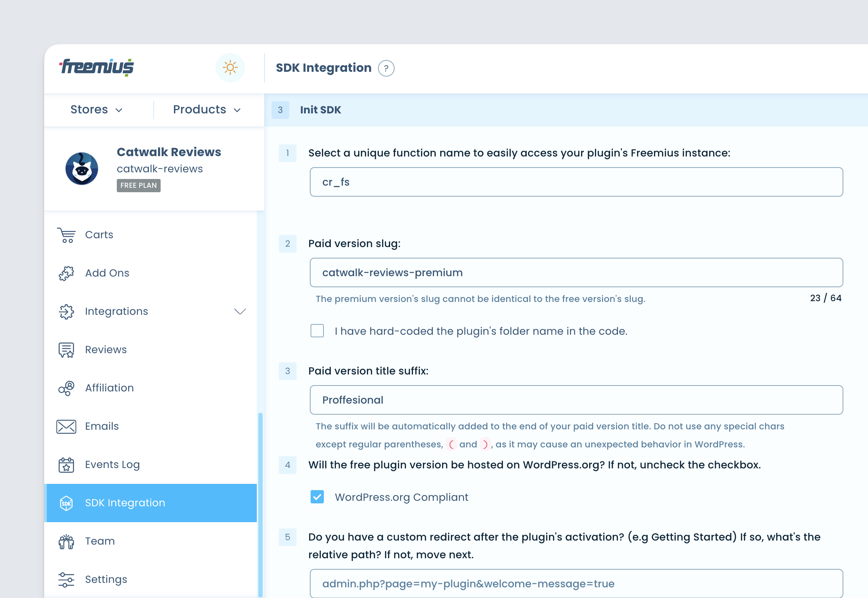Collapse the Init SDK section header
Image resolution: width=868 pixels, height=598 pixels.
point(566,110)
